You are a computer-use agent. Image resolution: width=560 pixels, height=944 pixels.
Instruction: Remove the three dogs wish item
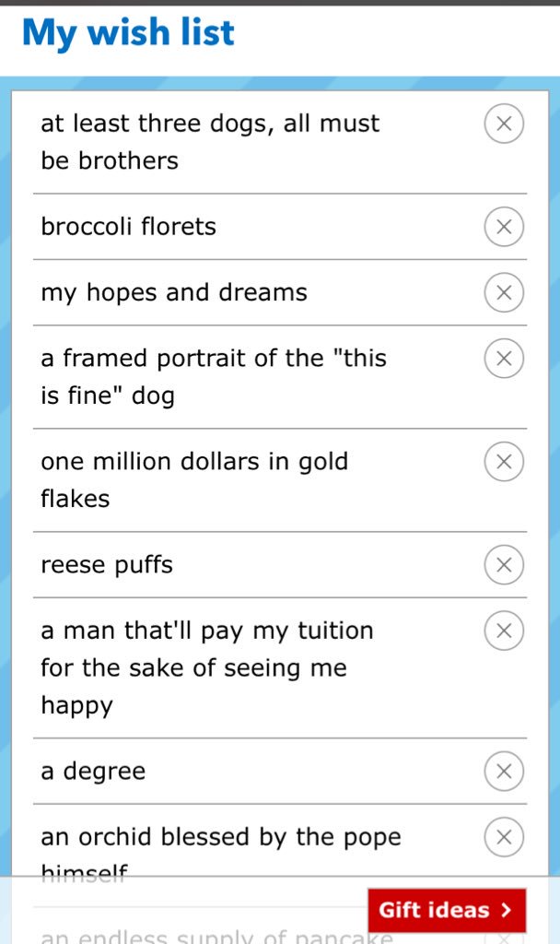504,124
